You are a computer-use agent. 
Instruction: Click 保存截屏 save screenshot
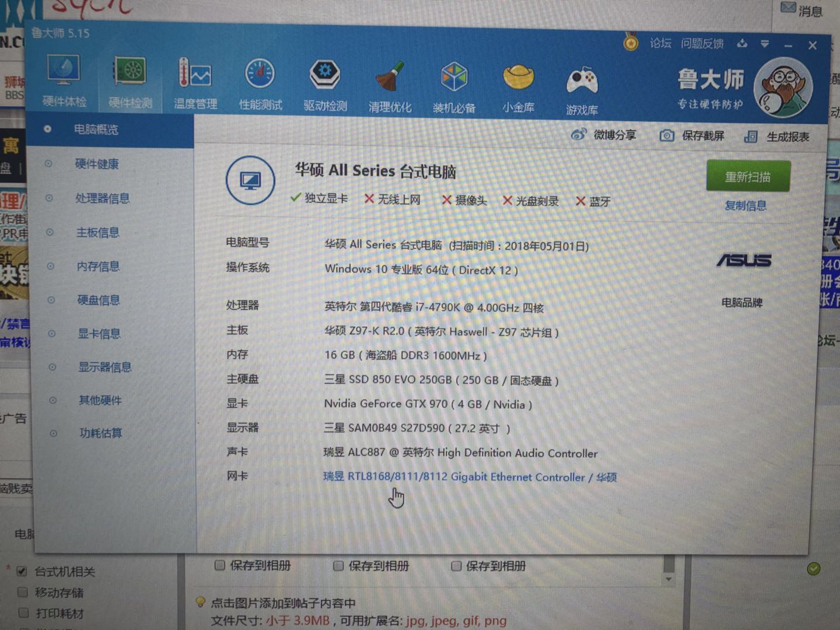coord(692,136)
